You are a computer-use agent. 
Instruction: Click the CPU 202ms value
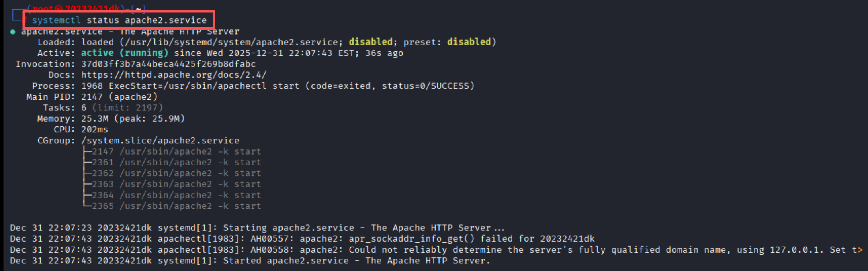point(94,130)
